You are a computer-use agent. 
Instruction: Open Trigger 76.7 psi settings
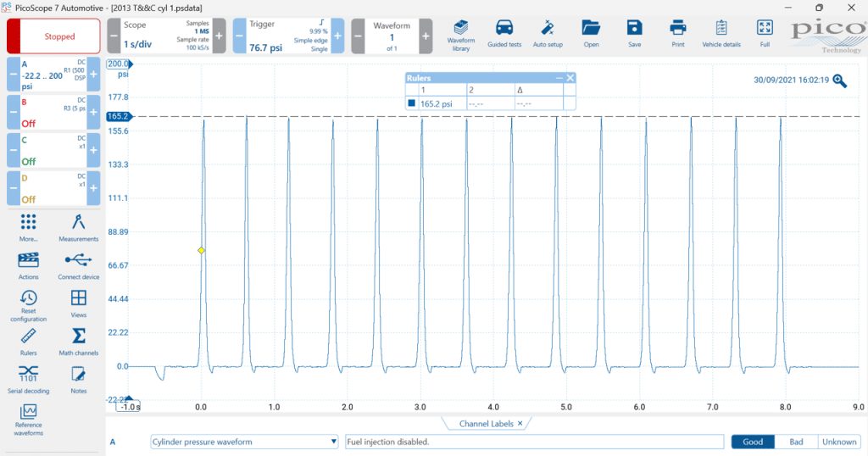pos(288,36)
